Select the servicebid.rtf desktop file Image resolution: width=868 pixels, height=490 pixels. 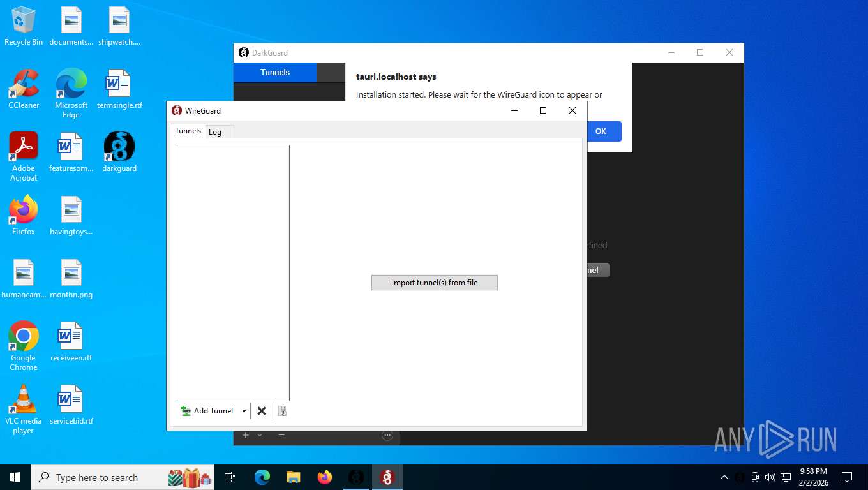pos(71,405)
